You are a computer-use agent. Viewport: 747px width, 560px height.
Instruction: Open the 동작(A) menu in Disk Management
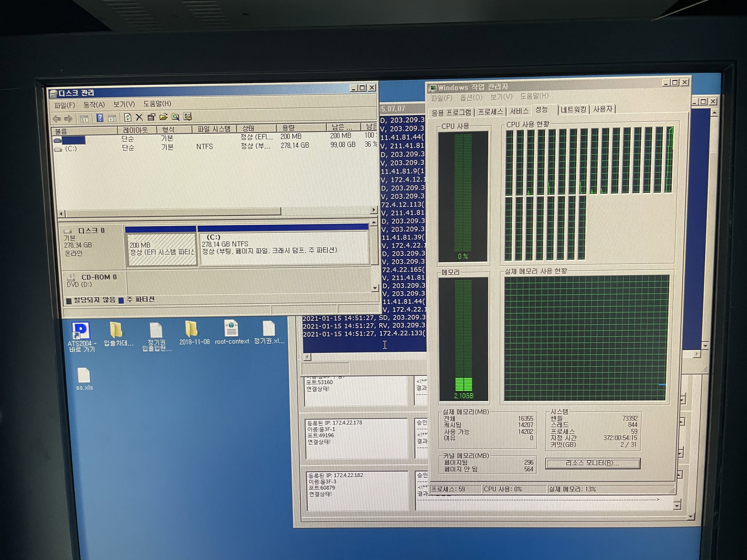[94, 105]
